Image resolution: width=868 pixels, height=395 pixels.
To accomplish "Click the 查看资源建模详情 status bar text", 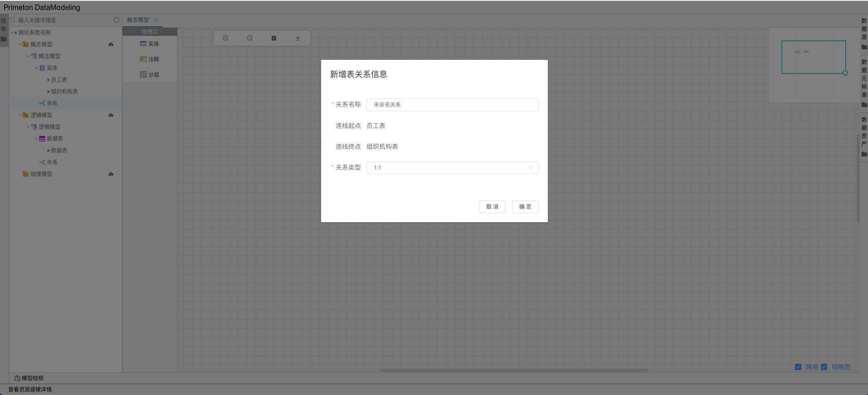I will 30,390.
